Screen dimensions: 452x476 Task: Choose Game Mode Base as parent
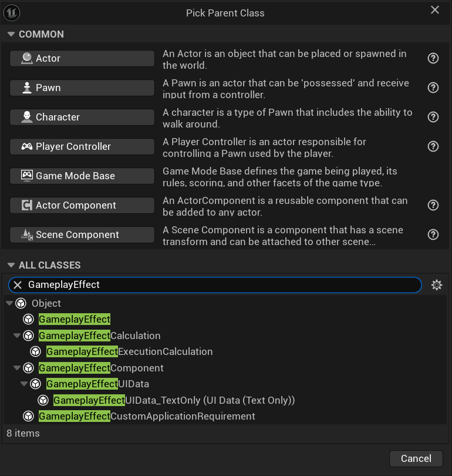point(82,176)
